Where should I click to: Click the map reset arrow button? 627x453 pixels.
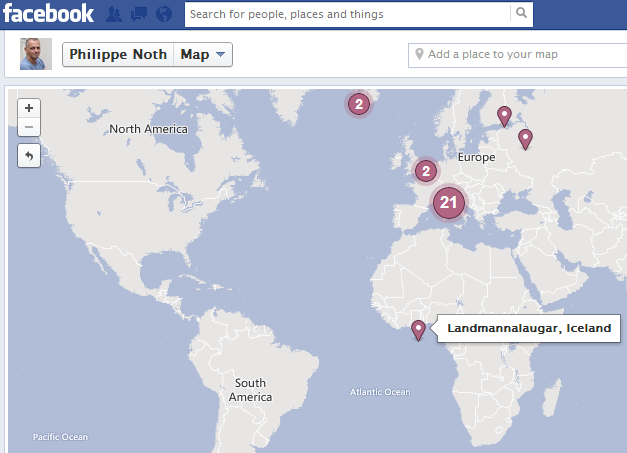(29, 156)
